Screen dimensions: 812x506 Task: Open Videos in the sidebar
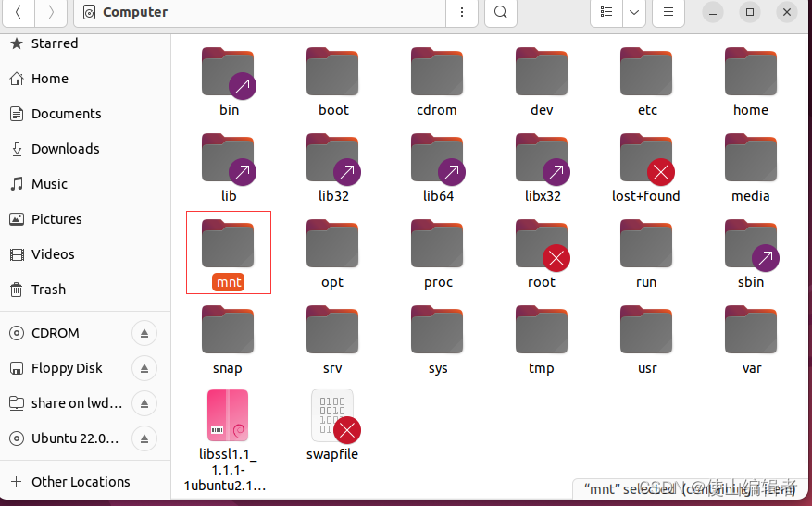(x=85, y=254)
